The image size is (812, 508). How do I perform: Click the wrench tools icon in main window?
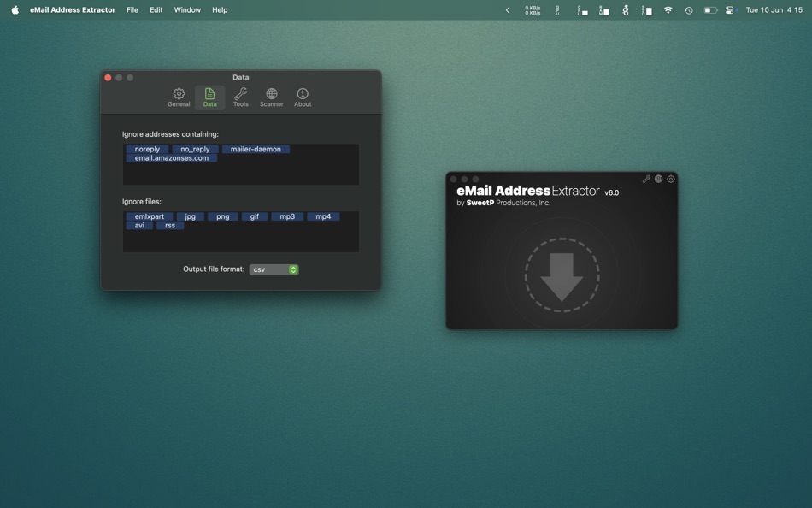click(646, 179)
